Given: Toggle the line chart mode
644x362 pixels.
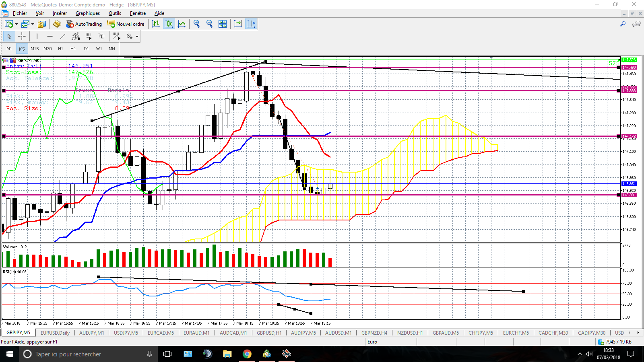Looking at the screenshot, I should click(x=182, y=24).
